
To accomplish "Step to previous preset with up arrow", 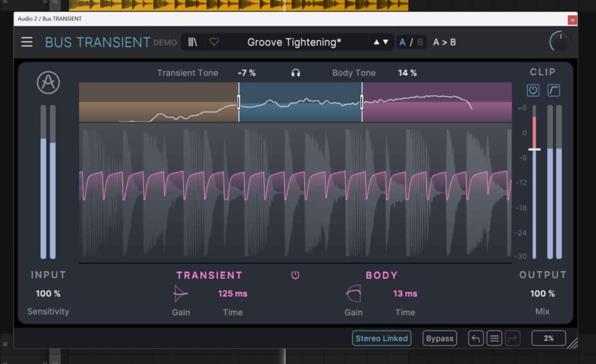I will (x=376, y=42).
